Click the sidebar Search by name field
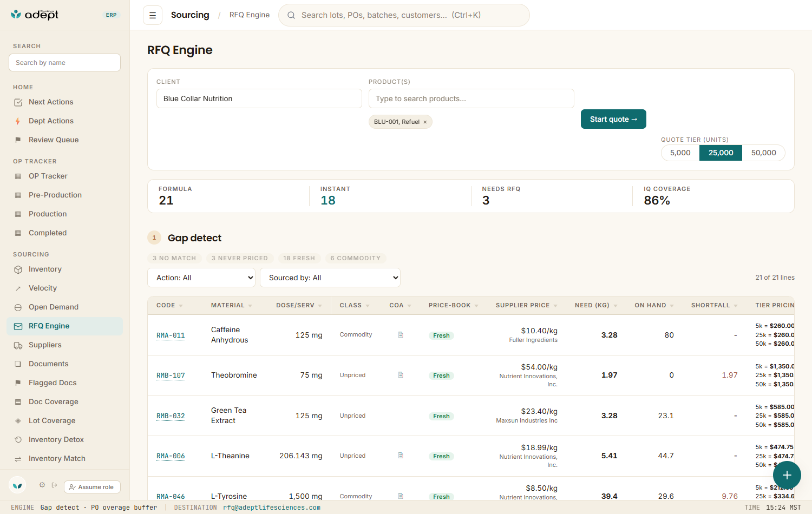Screen dimensions: 812x514 click(64, 63)
